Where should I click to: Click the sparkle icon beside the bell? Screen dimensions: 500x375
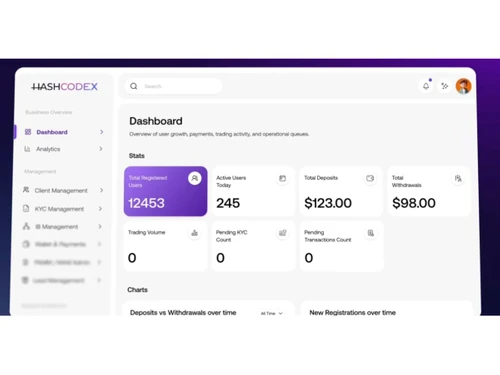click(445, 86)
